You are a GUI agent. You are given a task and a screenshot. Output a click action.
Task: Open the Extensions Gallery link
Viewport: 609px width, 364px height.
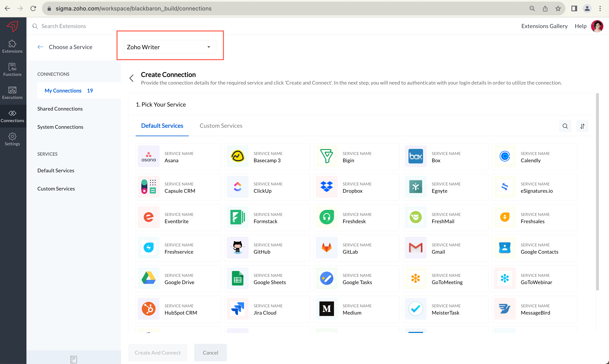(x=544, y=26)
